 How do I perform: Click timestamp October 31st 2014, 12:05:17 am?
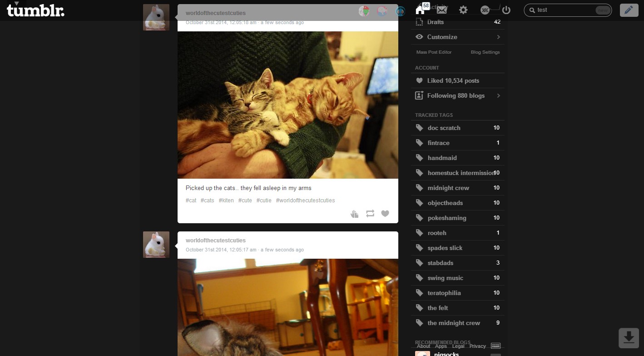point(221,250)
